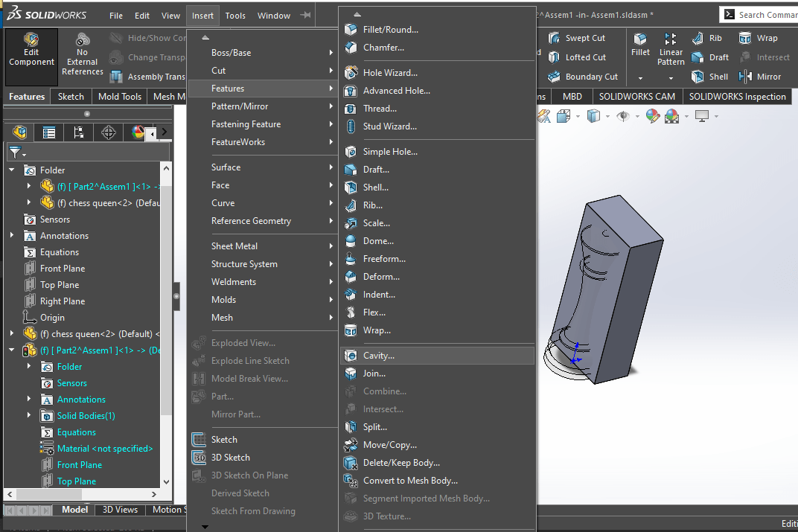Viewport: 798px width, 532px height.
Task: Select Freeform feature
Action: [x=437, y=259]
